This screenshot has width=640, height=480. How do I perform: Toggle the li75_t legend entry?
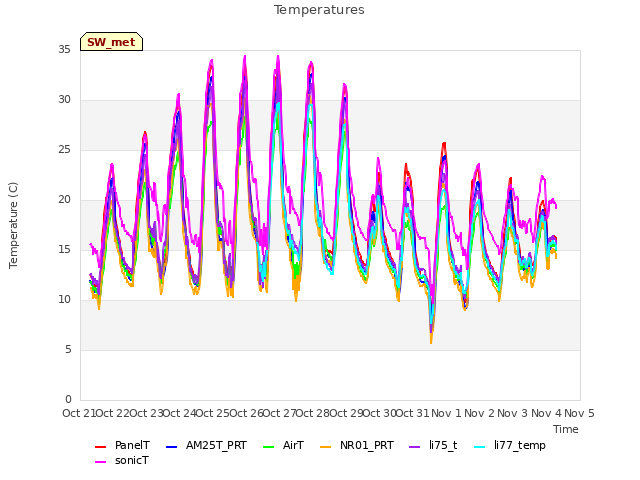pos(433,445)
